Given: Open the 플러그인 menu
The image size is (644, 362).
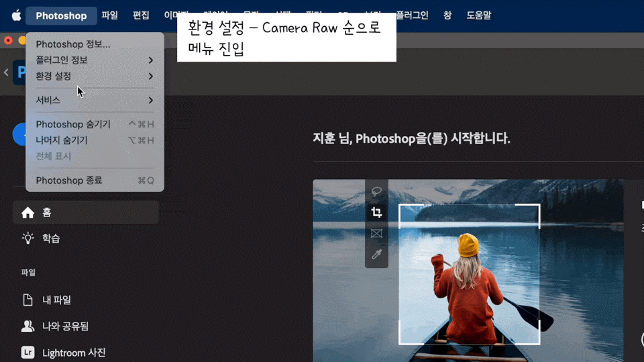Looking at the screenshot, I should (412, 15).
